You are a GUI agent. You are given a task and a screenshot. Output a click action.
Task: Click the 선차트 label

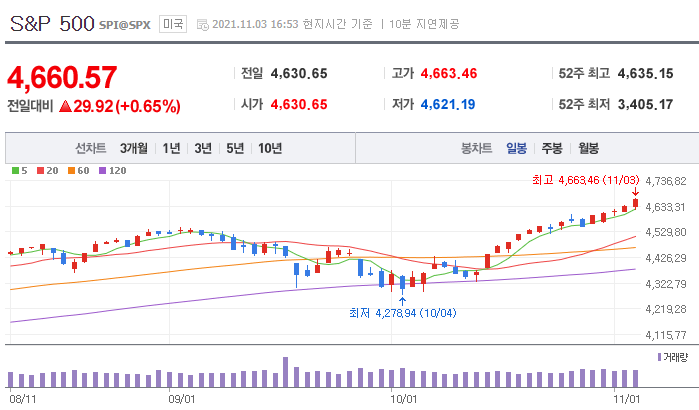click(90, 148)
